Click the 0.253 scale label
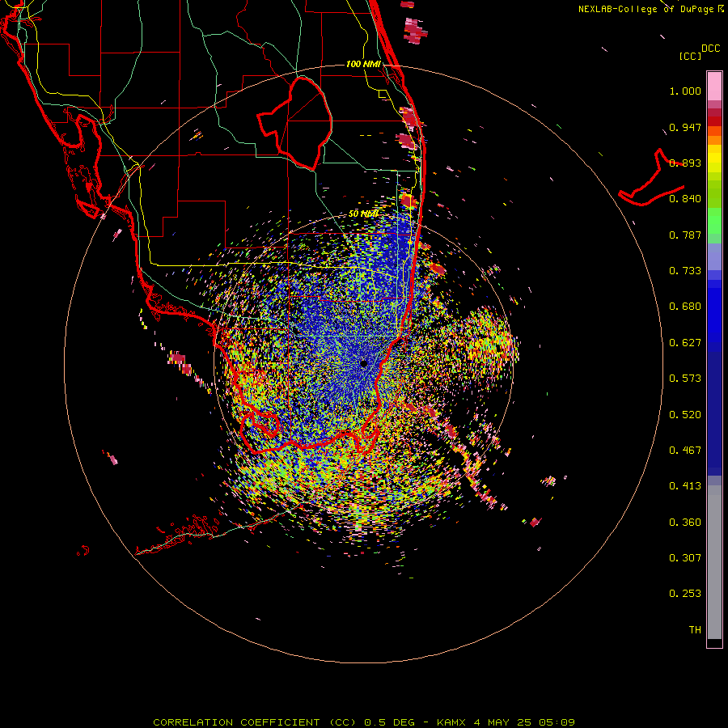Image resolution: width=728 pixels, height=728 pixels. 685,594
